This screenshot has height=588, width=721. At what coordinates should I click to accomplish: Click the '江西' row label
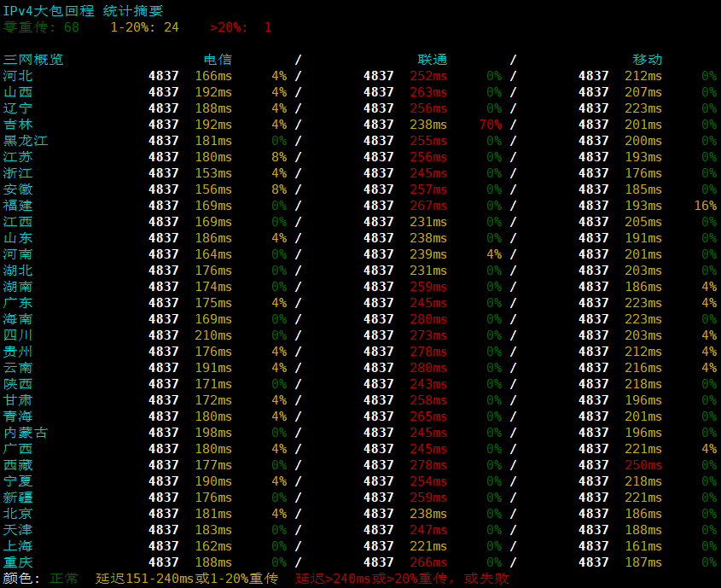point(18,222)
